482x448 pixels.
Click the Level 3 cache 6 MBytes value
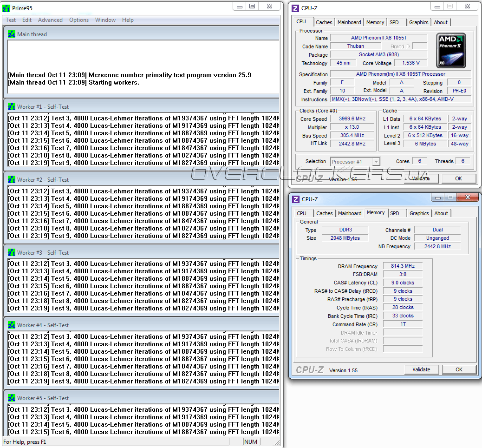(425, 144)
